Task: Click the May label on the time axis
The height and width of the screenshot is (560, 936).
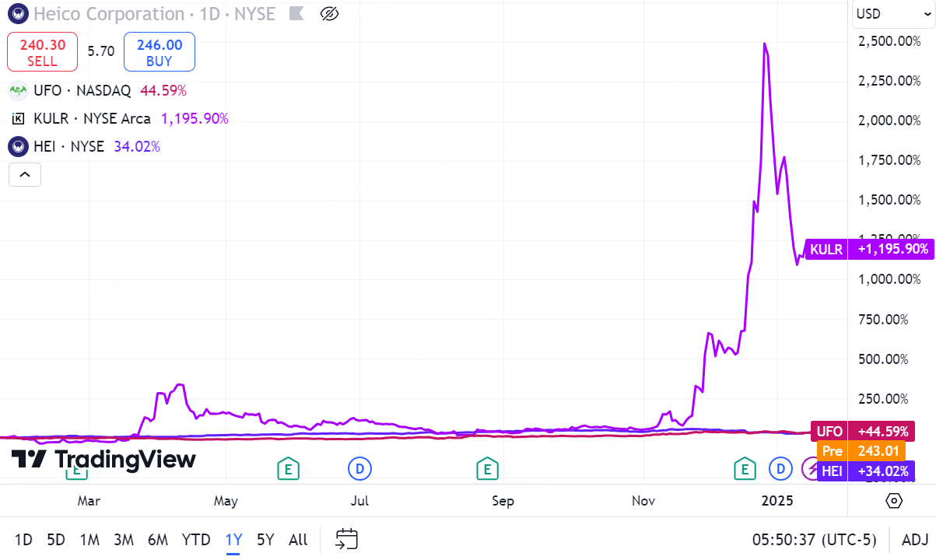Action: (x=226, y=501)
